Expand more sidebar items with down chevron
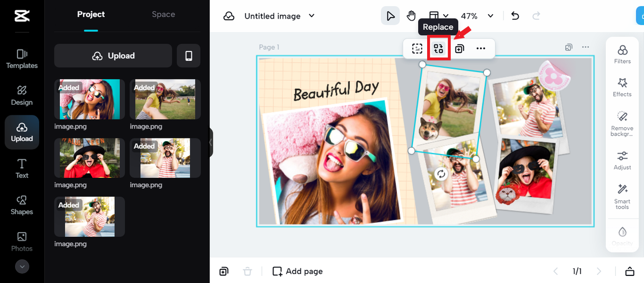The width and height of the screenshot is (644, 283). click(22, 266)
